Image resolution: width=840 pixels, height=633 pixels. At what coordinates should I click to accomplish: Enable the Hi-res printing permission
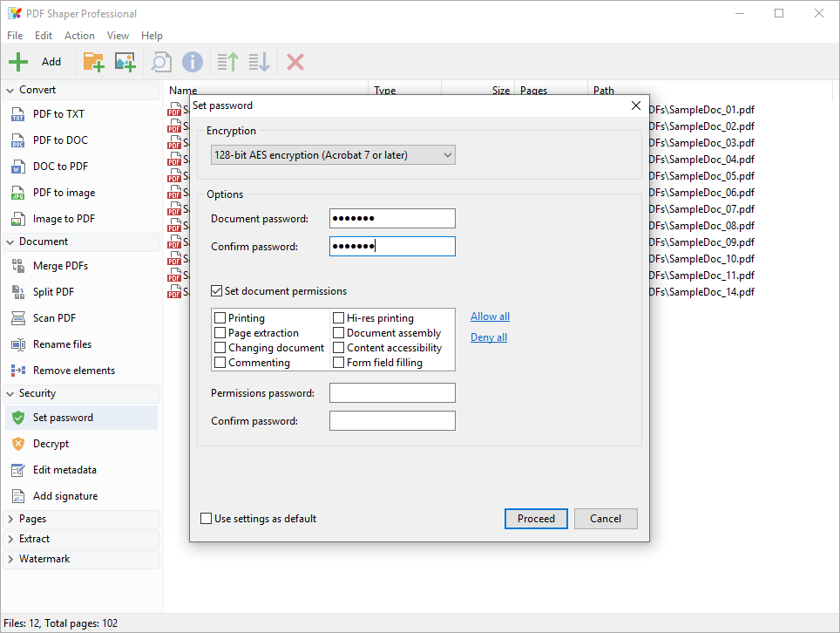[x=338, y=318]
